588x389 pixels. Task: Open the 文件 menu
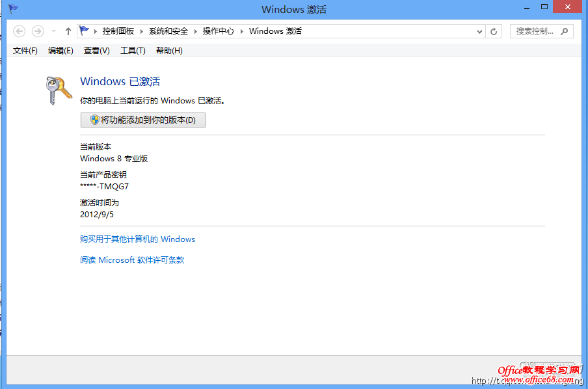tap(25, 50)
